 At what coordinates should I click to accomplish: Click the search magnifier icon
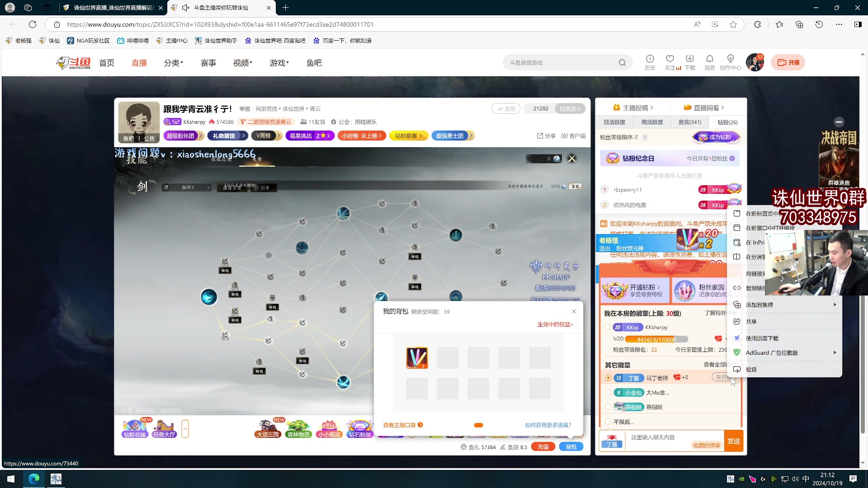click(622, 63)
